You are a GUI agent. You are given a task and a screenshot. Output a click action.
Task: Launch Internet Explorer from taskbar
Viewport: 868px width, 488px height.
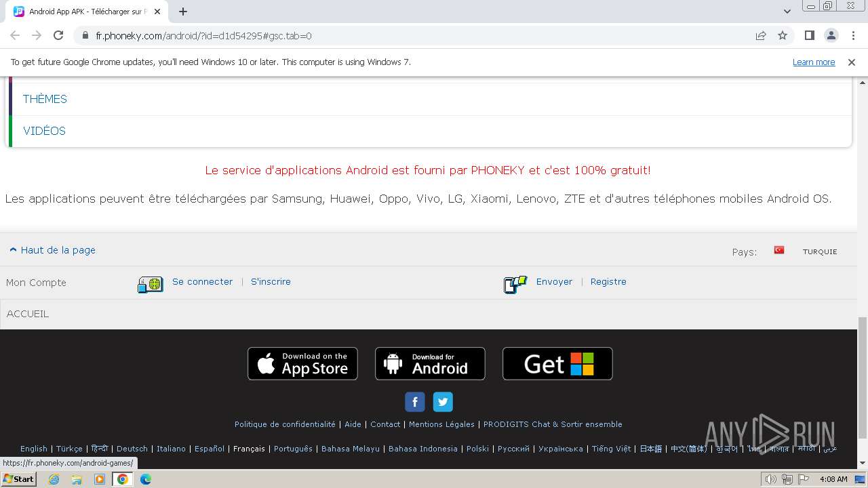pos(54,479)
